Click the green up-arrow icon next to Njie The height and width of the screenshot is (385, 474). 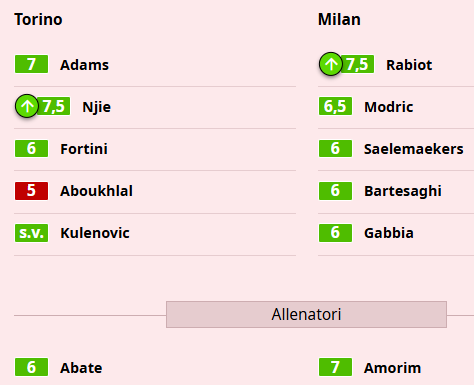point(27,106)
